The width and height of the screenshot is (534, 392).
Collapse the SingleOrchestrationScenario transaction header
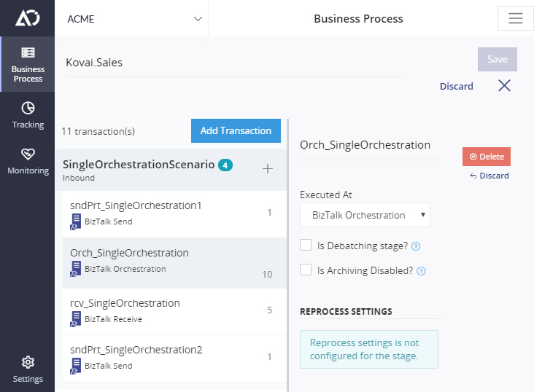click(x=171, y=170)
